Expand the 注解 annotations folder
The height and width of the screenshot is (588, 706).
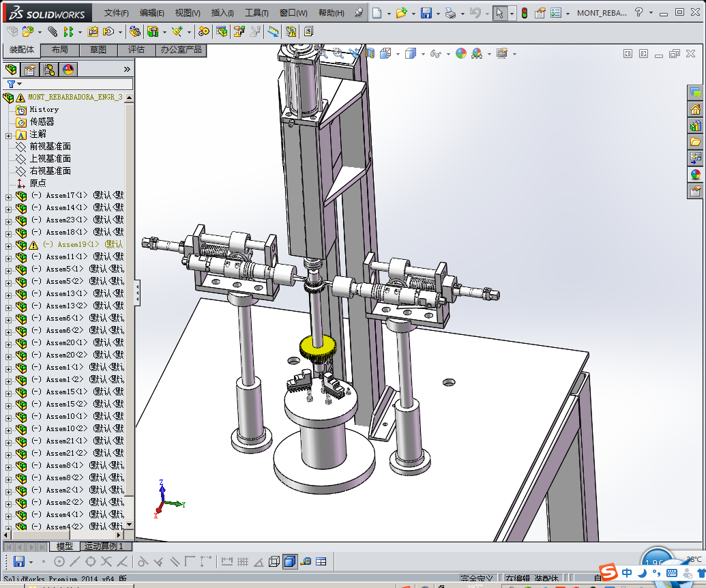(8, 134)
